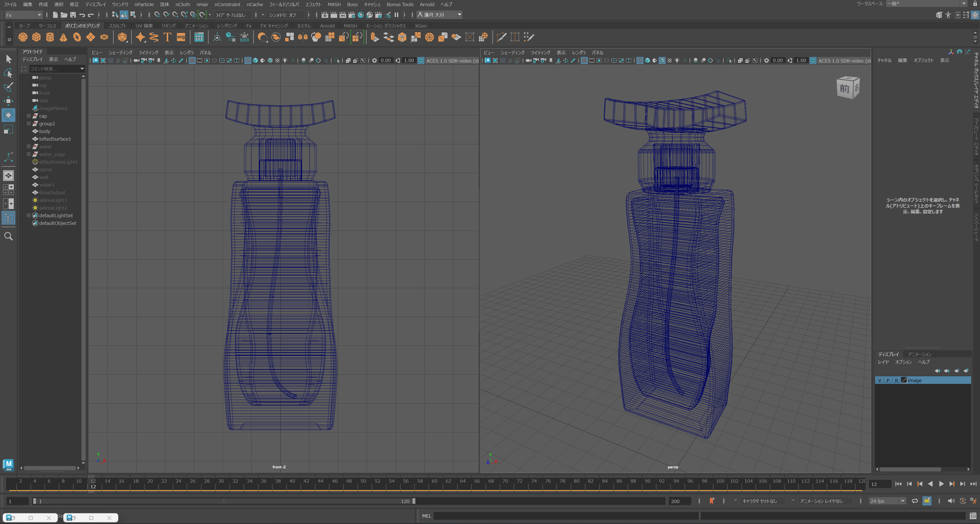This screenshot has height=524, width=980.
Task: Click the SVG import shelf icon
Action: pyautogui.click(x=181, y=37)
